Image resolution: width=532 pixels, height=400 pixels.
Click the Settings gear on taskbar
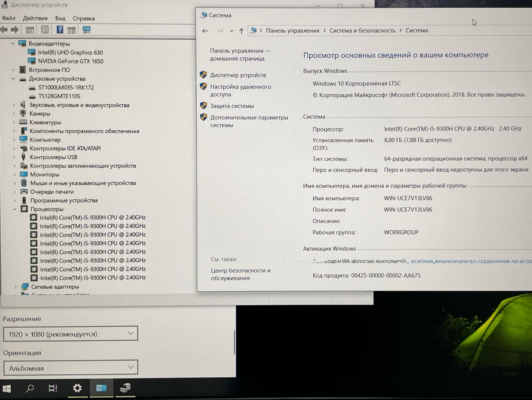click(77, 388)
